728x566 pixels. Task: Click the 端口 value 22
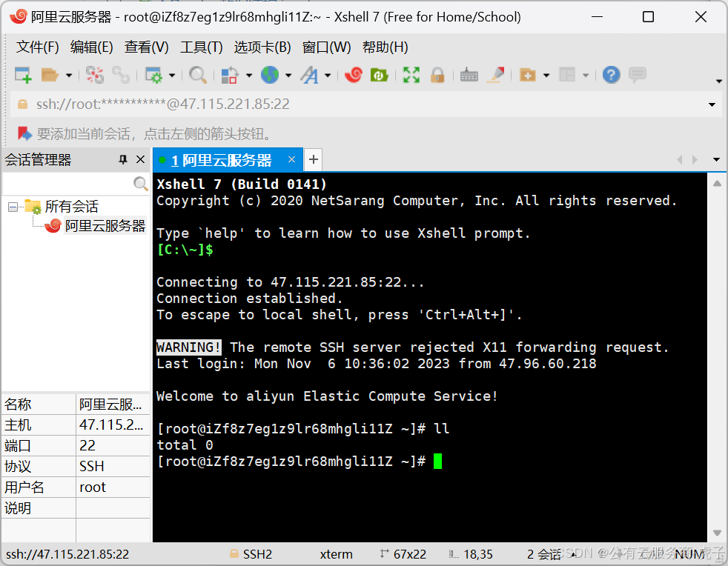113,445
